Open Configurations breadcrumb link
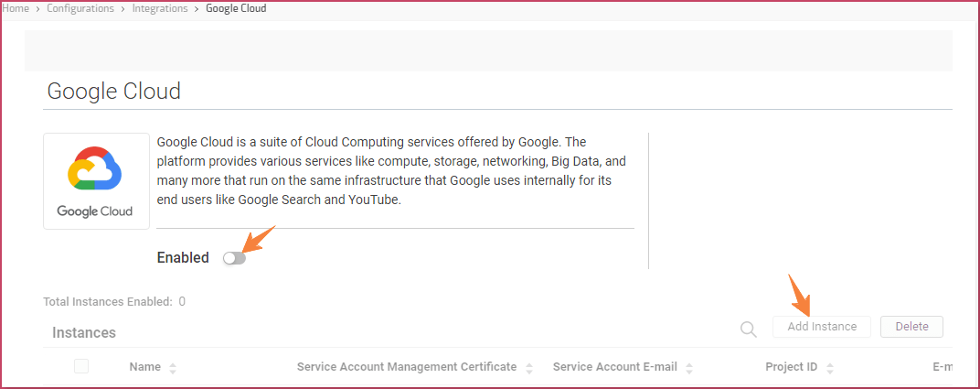The width and height of the screenshot is (980, 389). click(80, 8)
